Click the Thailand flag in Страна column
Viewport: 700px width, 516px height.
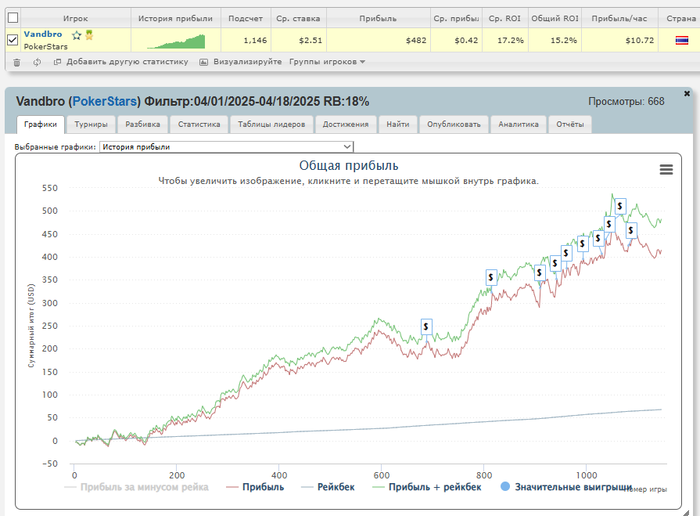click(681, 40)
